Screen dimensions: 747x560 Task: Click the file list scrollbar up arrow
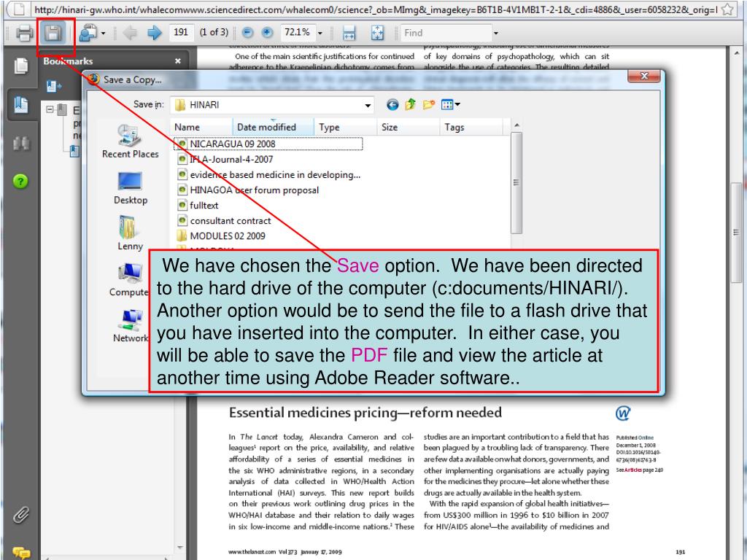516,125
